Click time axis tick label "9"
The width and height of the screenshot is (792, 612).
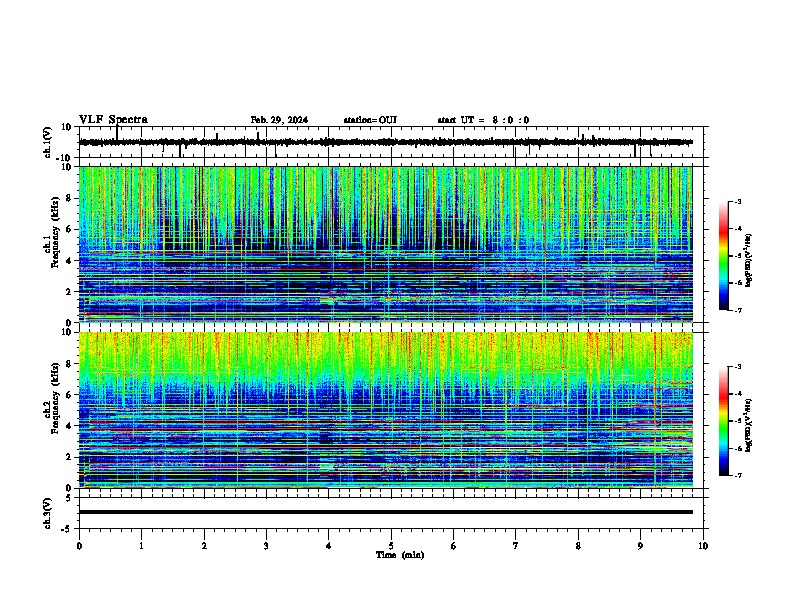(640, 546)
